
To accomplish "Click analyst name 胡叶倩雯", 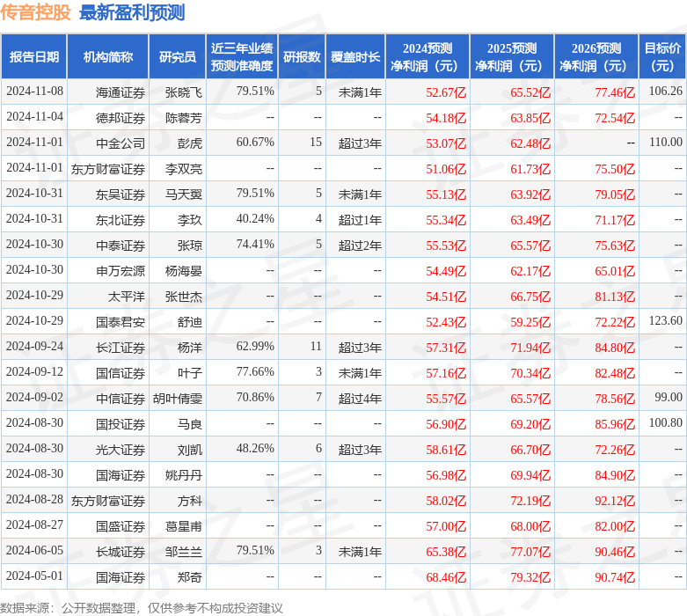I will pyautogui.click(x=178, y=399).
